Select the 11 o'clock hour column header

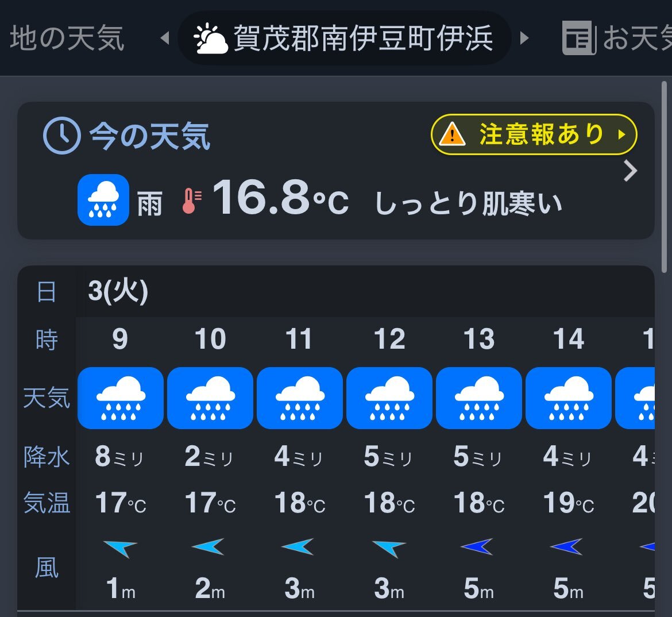coord(299,339)
